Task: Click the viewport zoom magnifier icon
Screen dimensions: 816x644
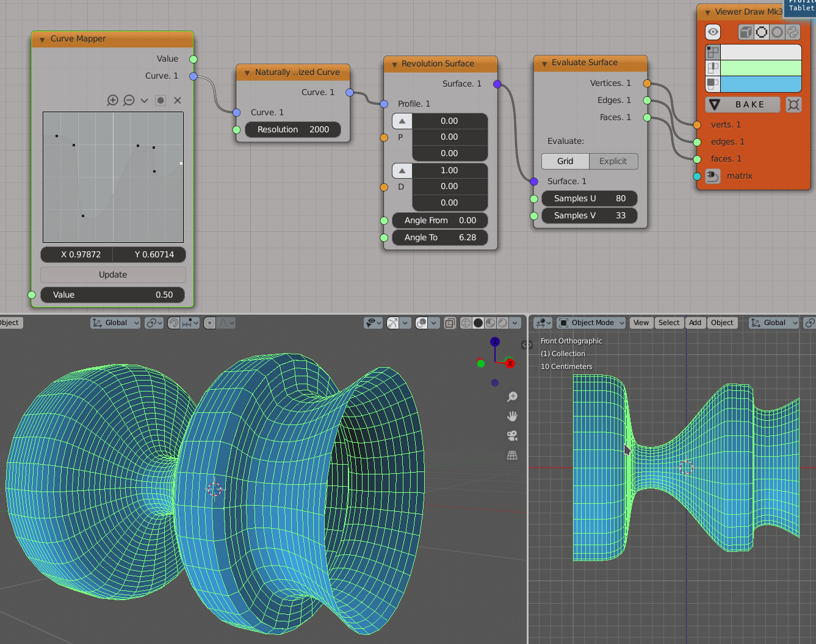Action: pyautogui.click(x=512, y=397)
